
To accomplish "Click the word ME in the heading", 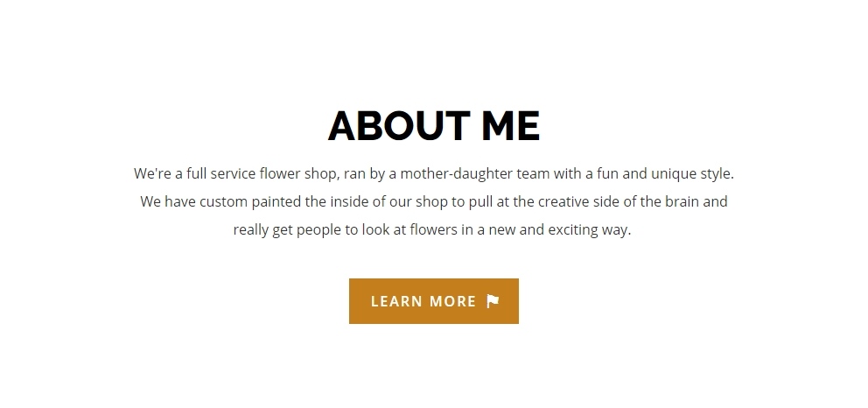I will [x=510, y=126].
